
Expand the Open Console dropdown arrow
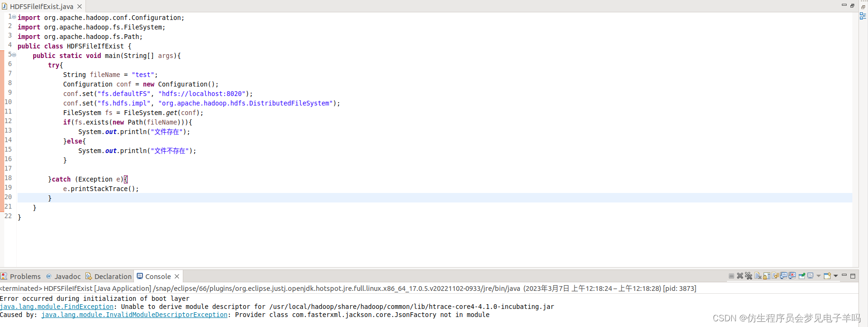(x=836, y=276)
